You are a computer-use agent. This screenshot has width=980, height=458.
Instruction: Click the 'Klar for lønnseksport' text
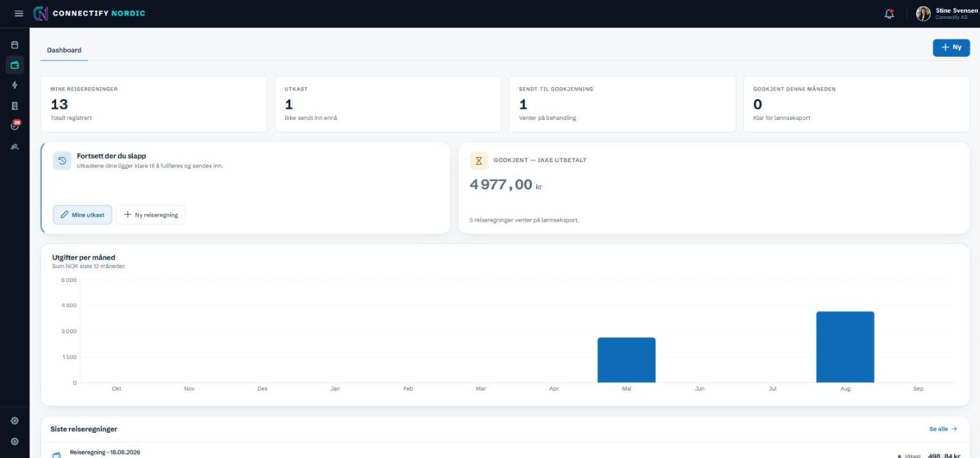coord(782,118)
